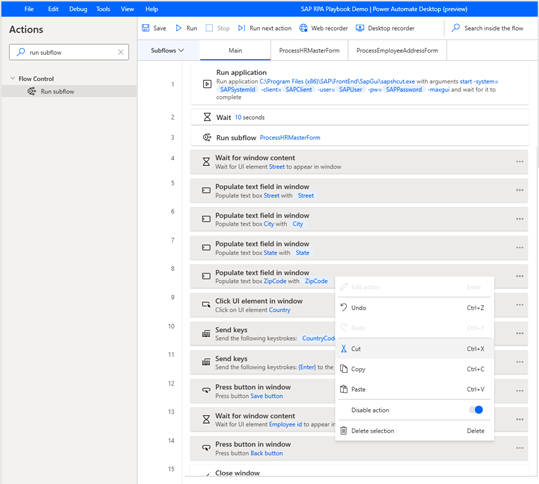Image resolution: width=539 pixels, height=484 pixels.
Task: Click the scissors Cut icon in context menu
Action: (x=343, y=349)
